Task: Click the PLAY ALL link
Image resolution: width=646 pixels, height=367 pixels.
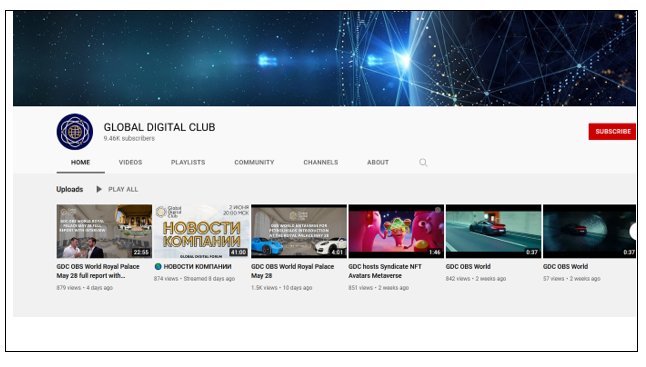Action: click(x=123, y=189)
